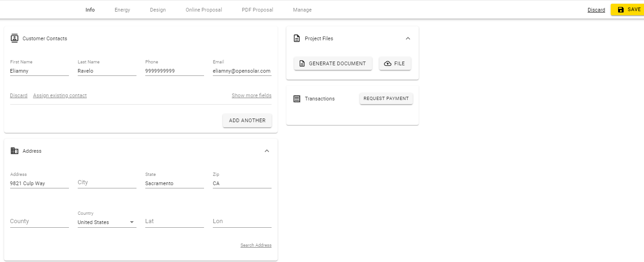Open the Country dropdown
This screenshot has height=262, width=644.
click(107, 222)
